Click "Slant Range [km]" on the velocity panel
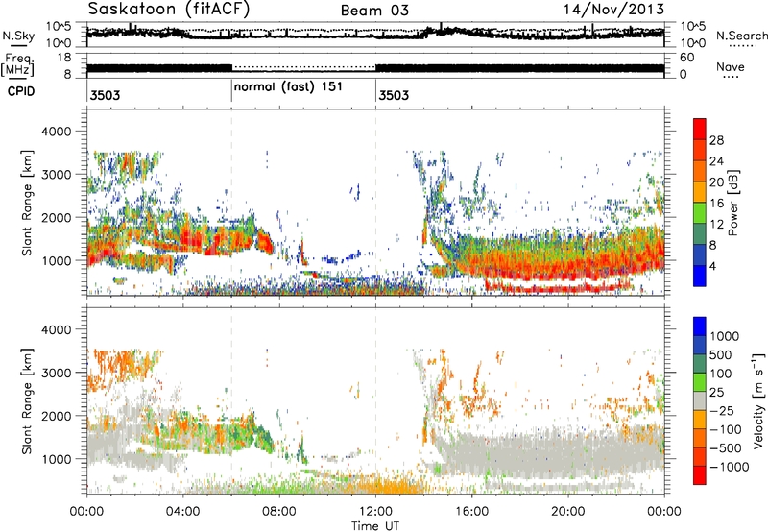768x532 pixels. [27, 401]
